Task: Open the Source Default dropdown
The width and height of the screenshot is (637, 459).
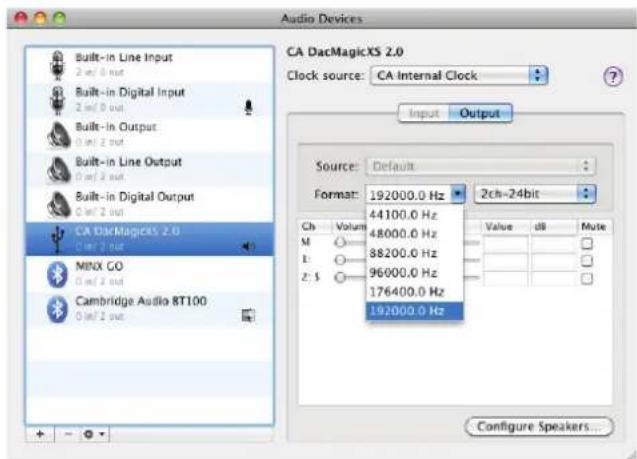Action: pyautogui.click(x=481, y=166)
